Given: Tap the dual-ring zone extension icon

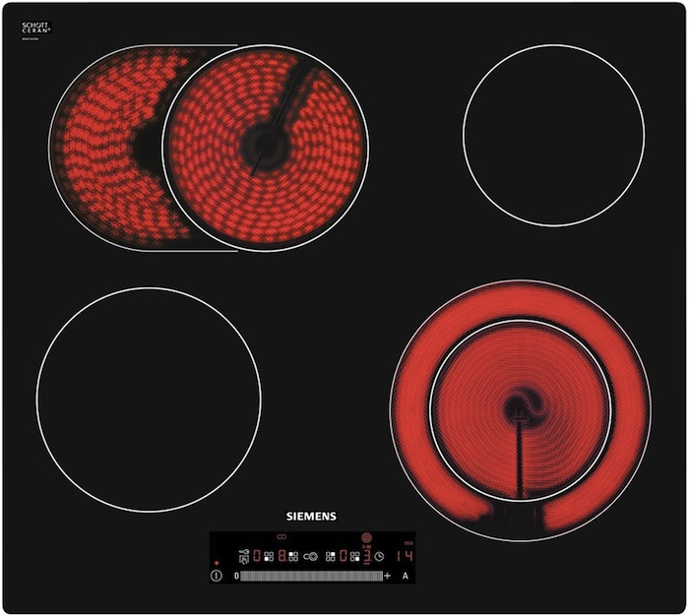Looking at the screenshot, I should point(310,556).
